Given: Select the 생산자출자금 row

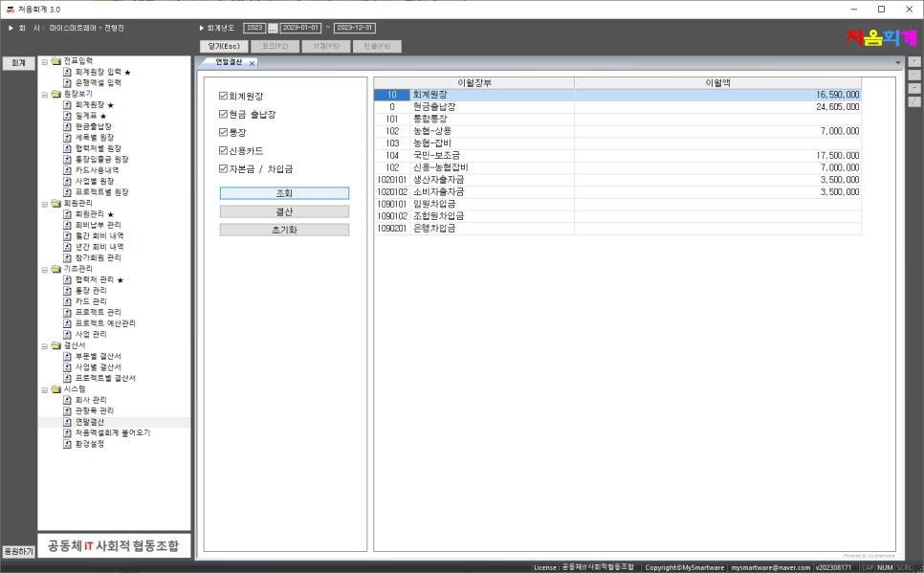Looking at the screenshot, I should [618, 180].
